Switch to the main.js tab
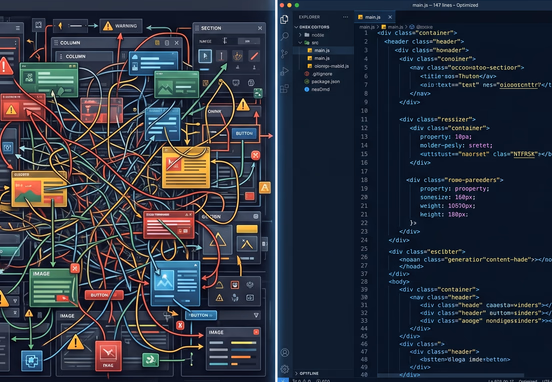 (x=375, y=17)
